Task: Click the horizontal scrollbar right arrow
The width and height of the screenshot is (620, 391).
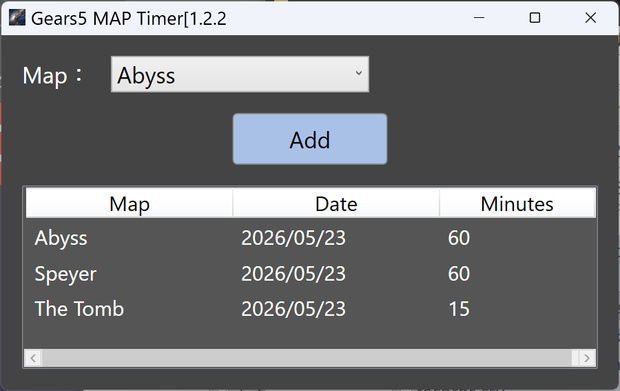Action: click(587, 358)
